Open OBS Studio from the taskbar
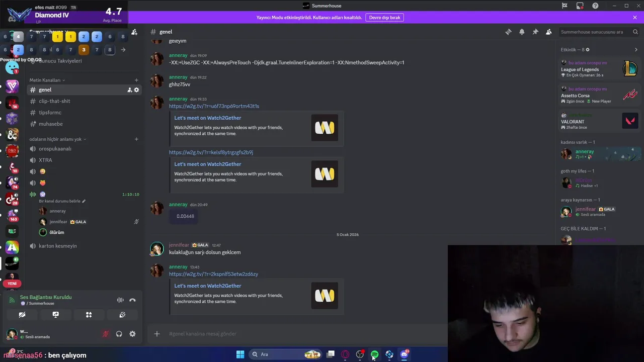The image size is (644, 362). point(360,354)
